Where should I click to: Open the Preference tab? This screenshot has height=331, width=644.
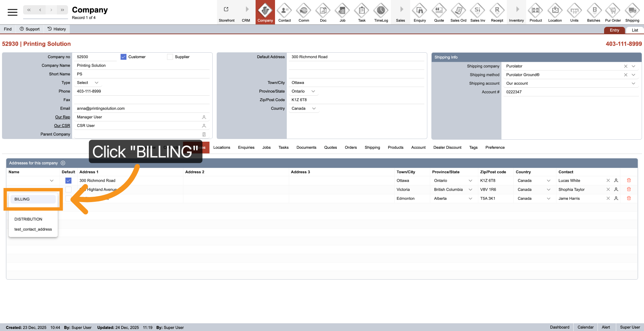(495, 147)
